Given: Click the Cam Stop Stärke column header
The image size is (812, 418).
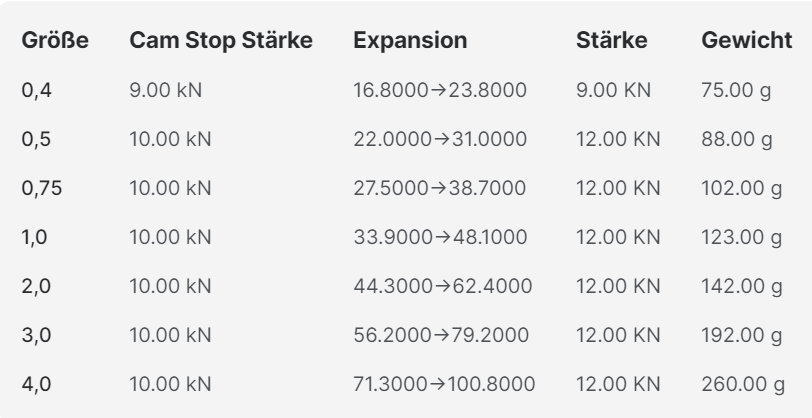Looking at the screenshot, I should [221, 44].
